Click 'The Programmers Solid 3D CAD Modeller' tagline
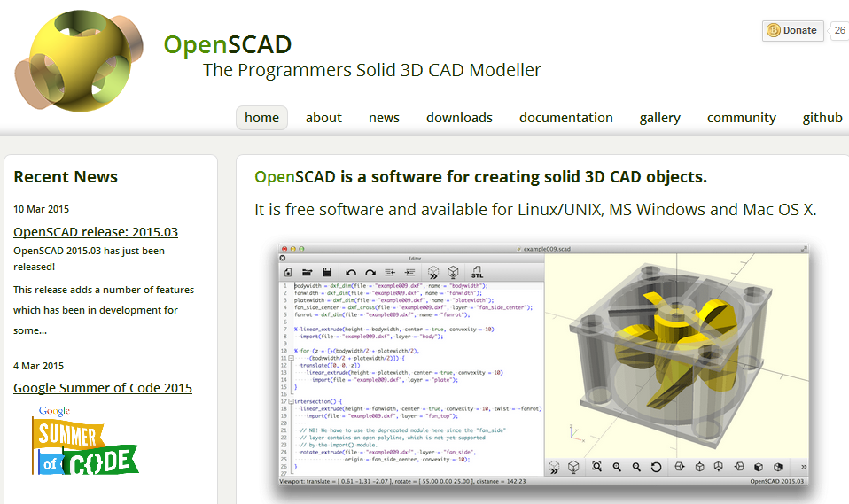The width and height of the screenshot is (849, 504). click(372, 70)
